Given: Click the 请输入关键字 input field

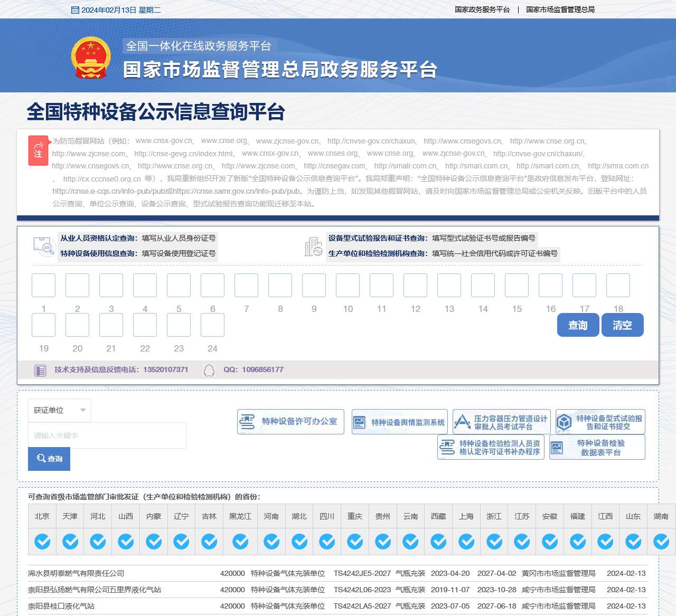Looking at the screenshot, I should (x=107, y=435).
